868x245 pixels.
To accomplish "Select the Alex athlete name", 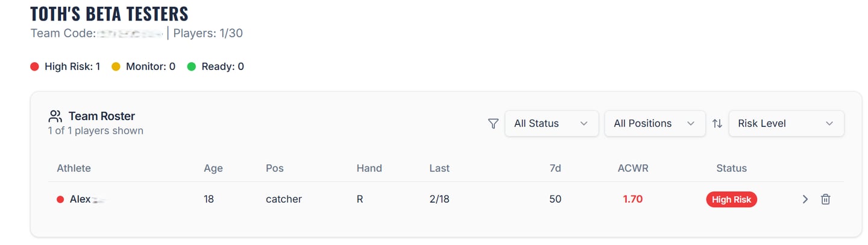I will (80, 199).
